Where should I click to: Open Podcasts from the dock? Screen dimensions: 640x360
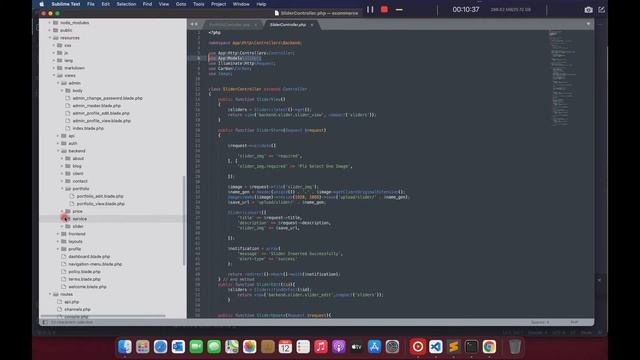click(x=338, y=347)
